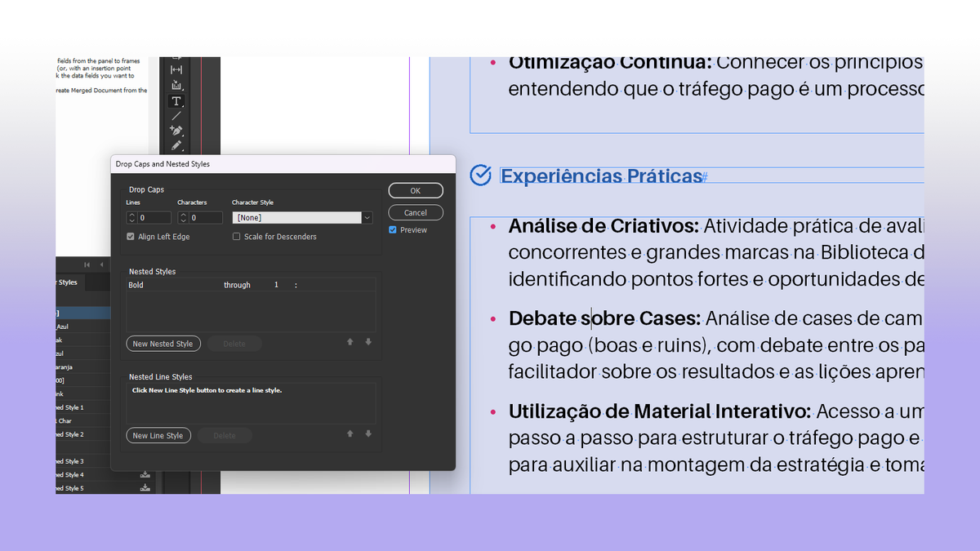Select the Pencil tool

pyautogui.click(x=175, y=145)
